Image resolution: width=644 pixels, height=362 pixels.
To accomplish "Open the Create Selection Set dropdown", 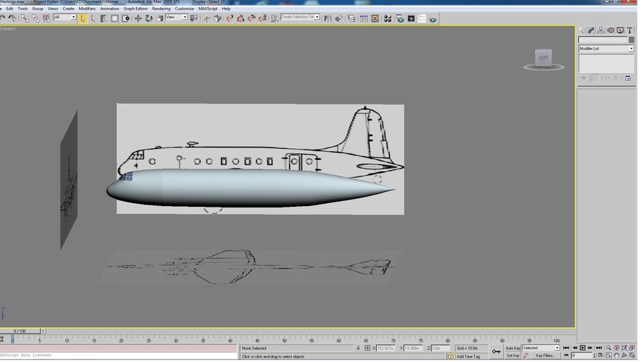I will [x=300, y=17].
